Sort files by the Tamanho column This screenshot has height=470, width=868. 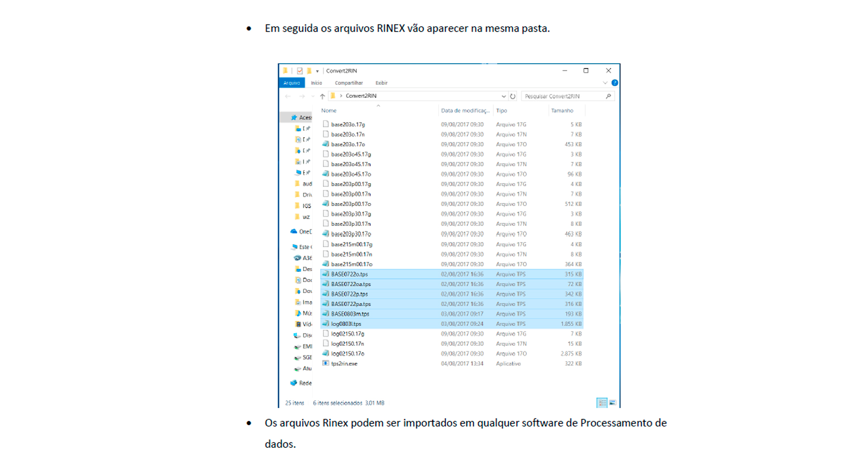point(562,111)
